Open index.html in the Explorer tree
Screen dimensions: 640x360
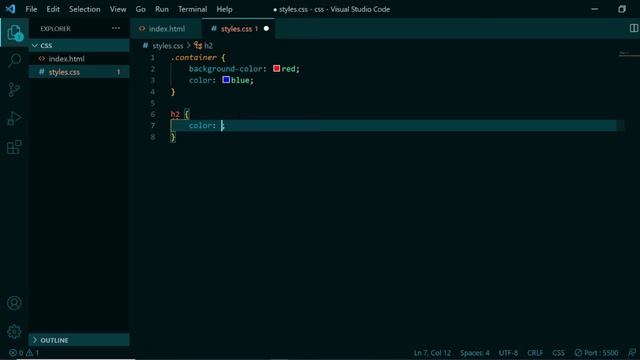(79, 59)
